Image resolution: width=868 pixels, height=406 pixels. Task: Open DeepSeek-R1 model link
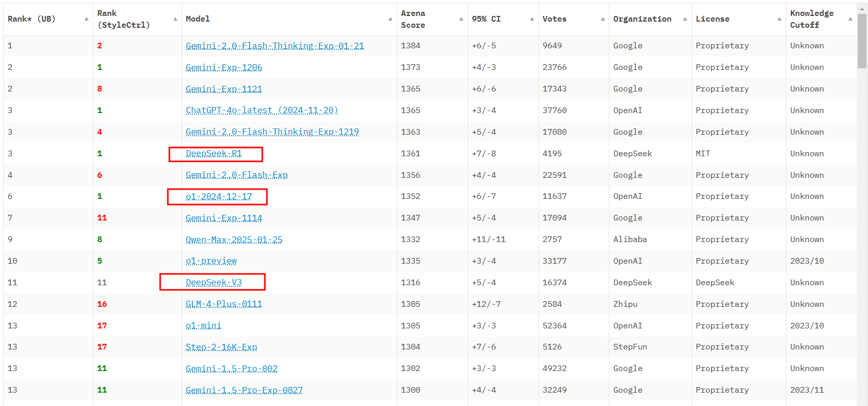214,154
